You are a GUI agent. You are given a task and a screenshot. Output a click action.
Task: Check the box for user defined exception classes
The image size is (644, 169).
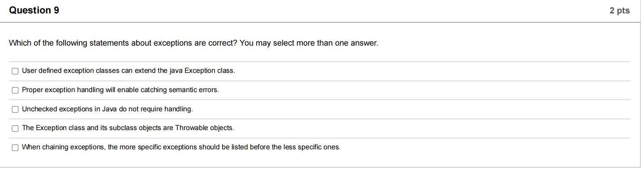[x=15, y=71]
